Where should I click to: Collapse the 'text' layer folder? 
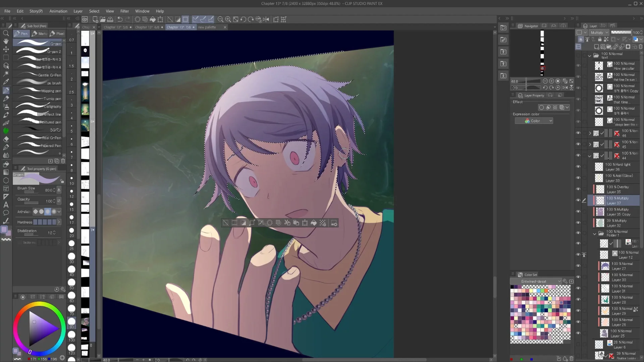[x=590, y=56]
